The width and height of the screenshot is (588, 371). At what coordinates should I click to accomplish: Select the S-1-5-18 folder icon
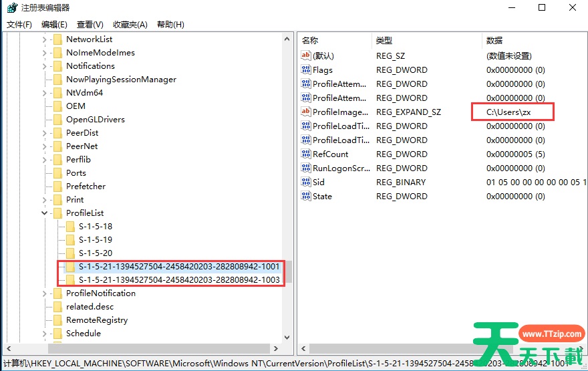(70, 227)
